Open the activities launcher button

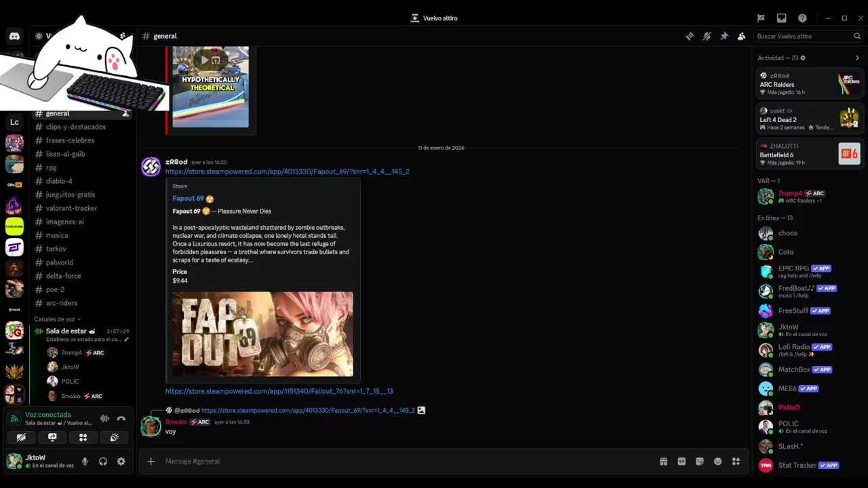pos(83,437)
